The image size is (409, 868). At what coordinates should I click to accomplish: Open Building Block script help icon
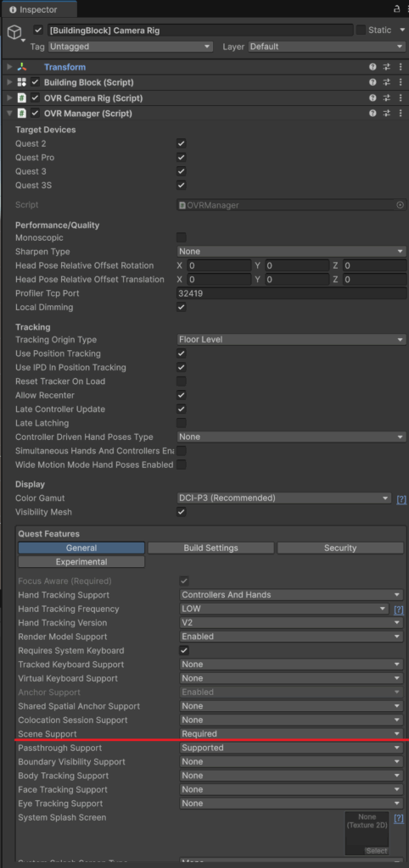pyautogui.click(x=373, y=82)
